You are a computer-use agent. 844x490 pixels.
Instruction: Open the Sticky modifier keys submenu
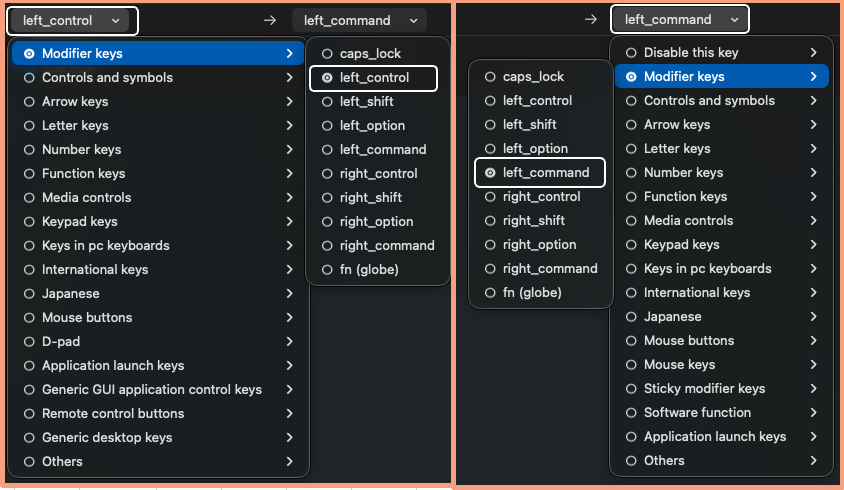tap(704, 388)
